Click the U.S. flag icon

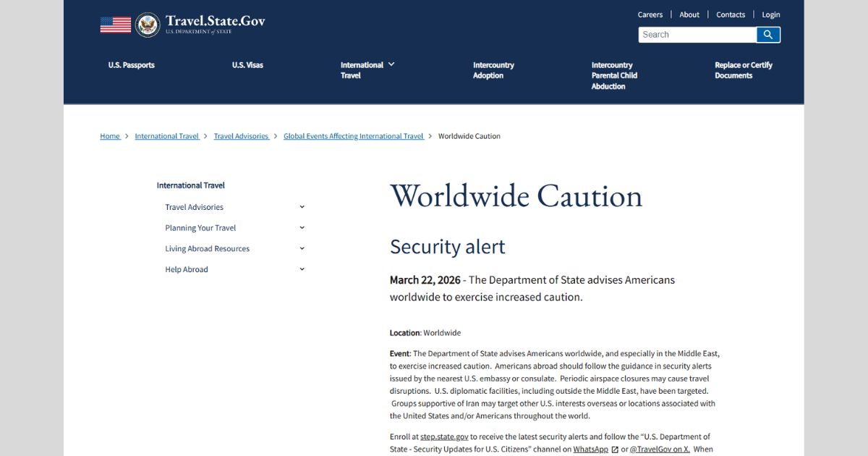pyautogui.click(x=116, y=25)
